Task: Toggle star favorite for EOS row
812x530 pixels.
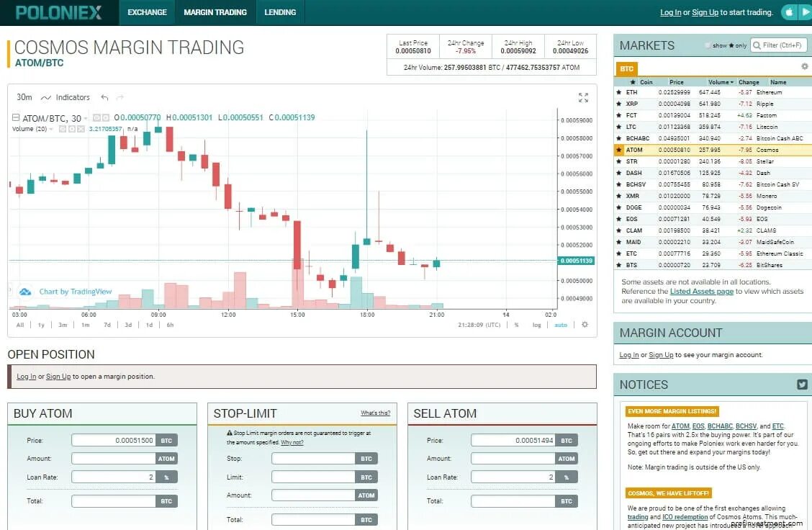Action: tap(619, 219)
